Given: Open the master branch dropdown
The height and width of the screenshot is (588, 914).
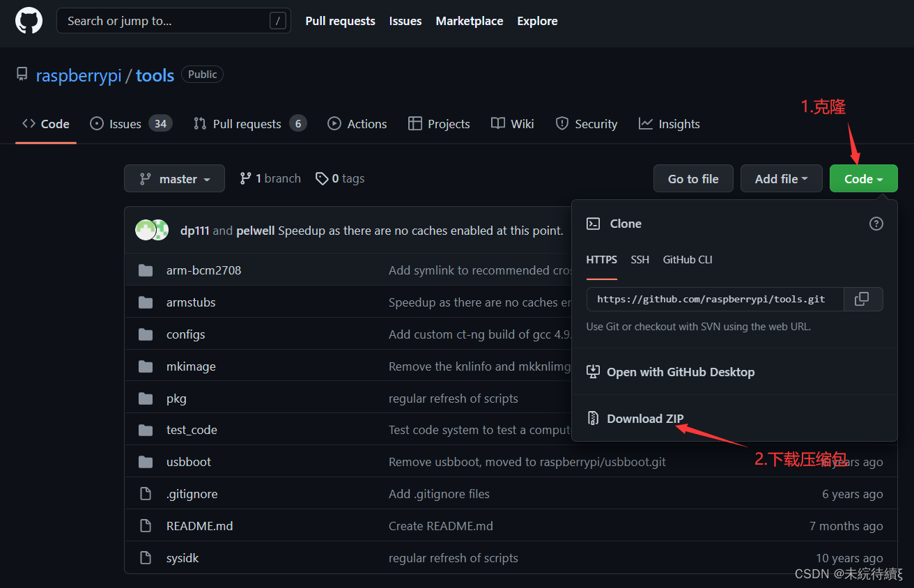Looking at the screenshot, I should tap(174, 179).
